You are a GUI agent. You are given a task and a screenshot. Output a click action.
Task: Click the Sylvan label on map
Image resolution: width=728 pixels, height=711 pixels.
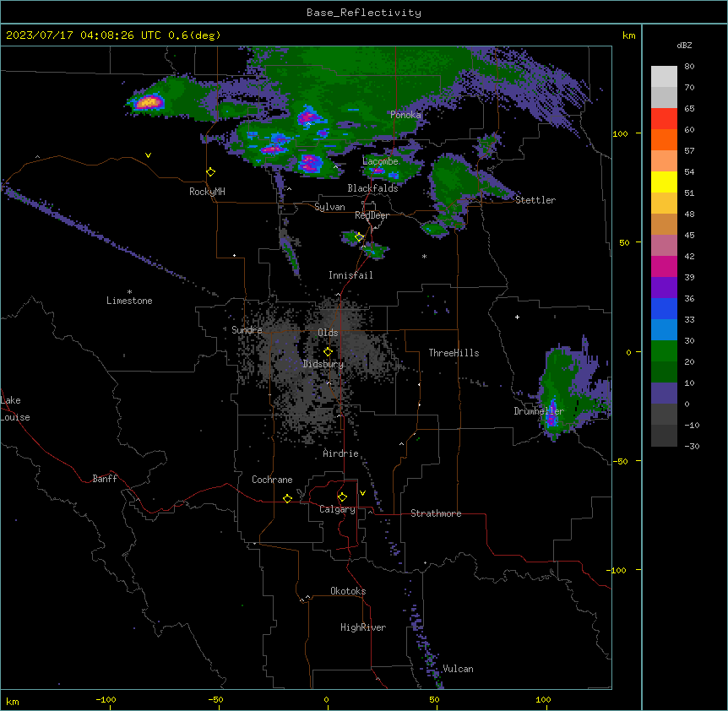[x=329, y=207]
